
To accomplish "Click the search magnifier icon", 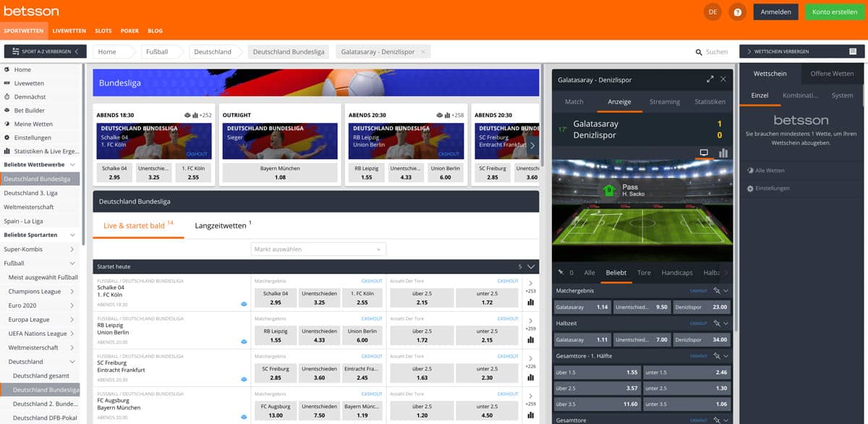I will (699, 52).
